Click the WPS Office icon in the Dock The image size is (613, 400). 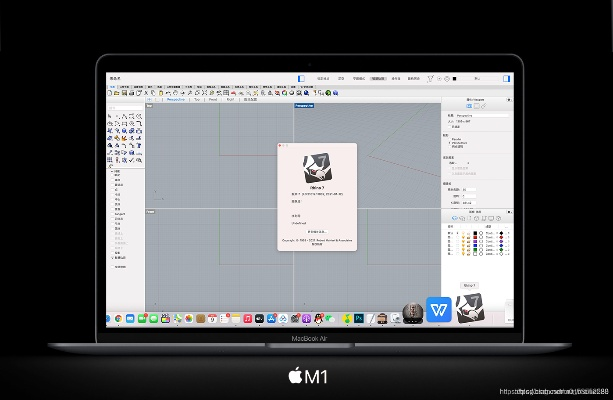tap(439, 310)
